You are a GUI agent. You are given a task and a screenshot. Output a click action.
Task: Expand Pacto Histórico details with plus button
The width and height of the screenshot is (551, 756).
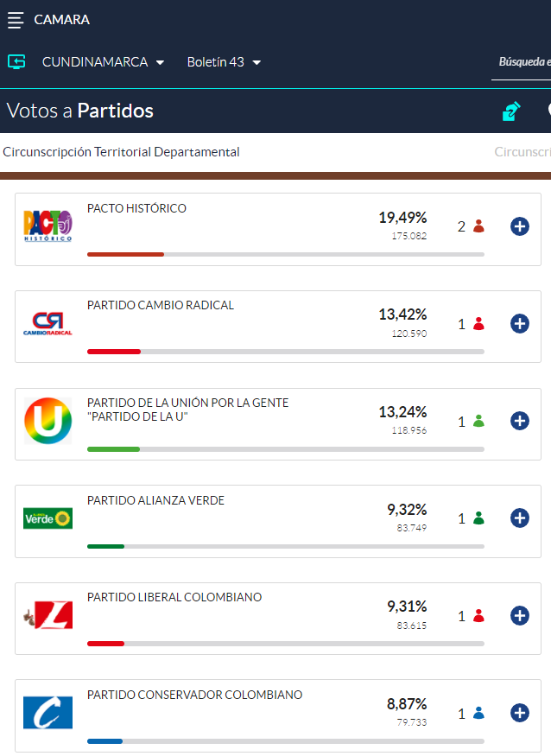tap(520, 226)
